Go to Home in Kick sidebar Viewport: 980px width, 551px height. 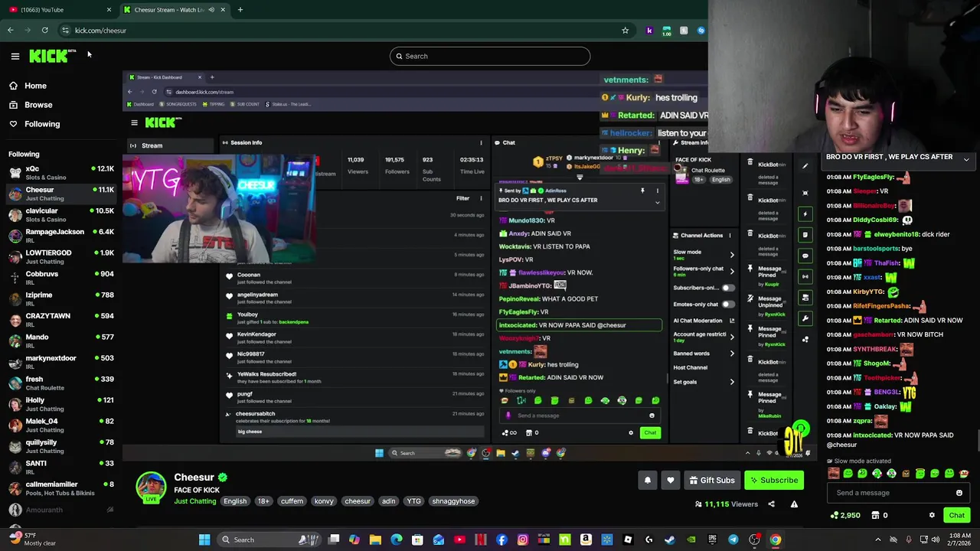click(x=35, y=86)
